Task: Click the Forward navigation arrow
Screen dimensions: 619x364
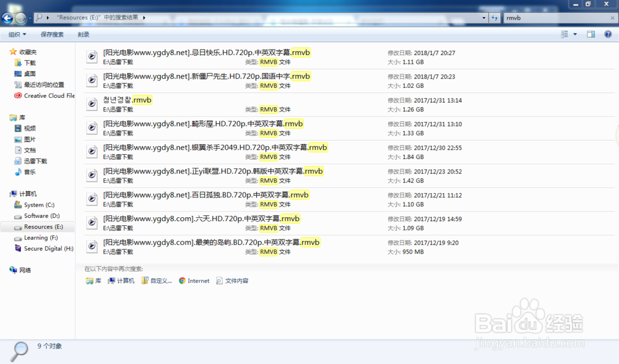Action: click(20, 18)
